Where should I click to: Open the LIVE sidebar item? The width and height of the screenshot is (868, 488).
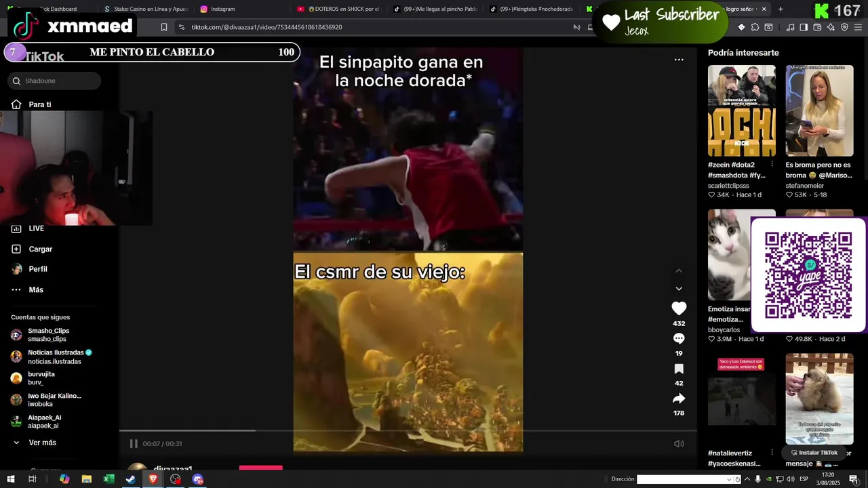pos(28,228)
